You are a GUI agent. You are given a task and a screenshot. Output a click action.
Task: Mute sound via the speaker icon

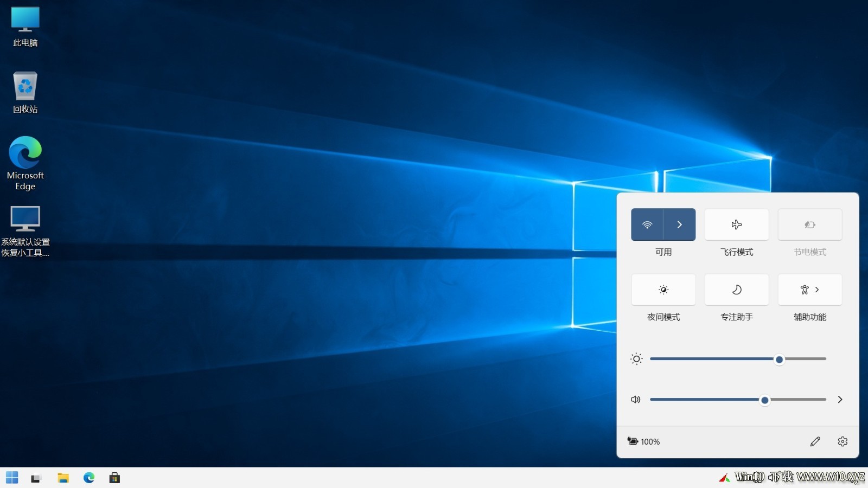click(x=636, y=400)
